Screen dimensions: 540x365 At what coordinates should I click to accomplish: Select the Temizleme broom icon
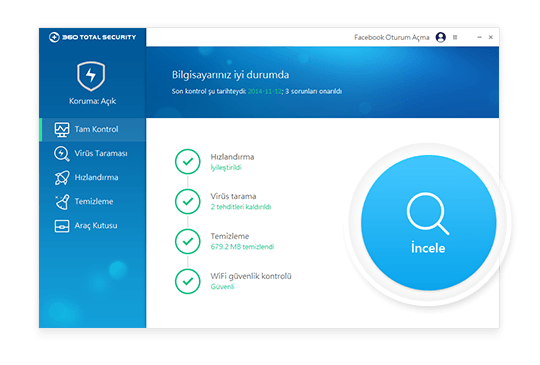pyautogui.click(x=62, y=202)
